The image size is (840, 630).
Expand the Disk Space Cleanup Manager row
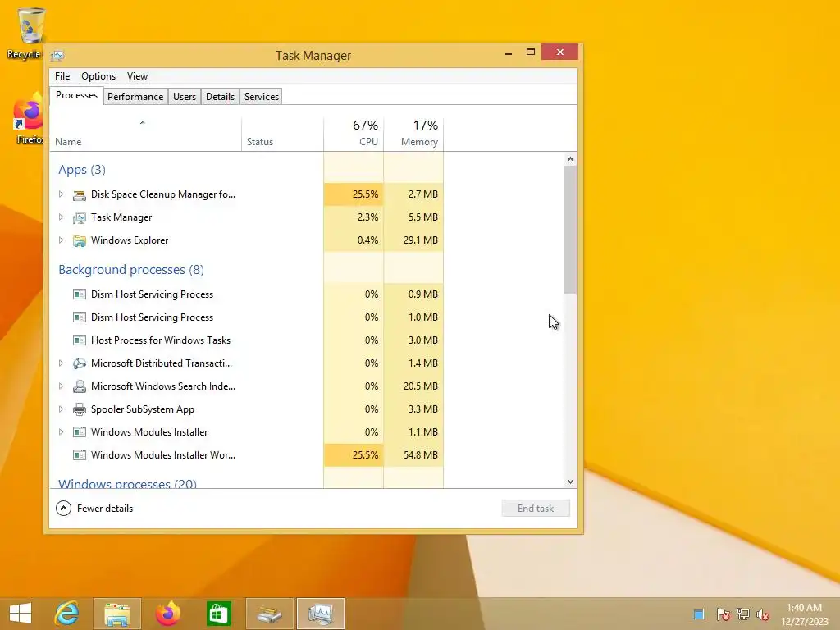point(61,194)
